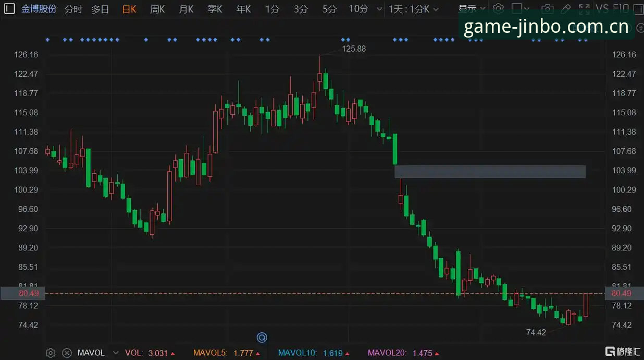
Task: Remove the MAVOL indicator with the X icon
Action: 67,353
